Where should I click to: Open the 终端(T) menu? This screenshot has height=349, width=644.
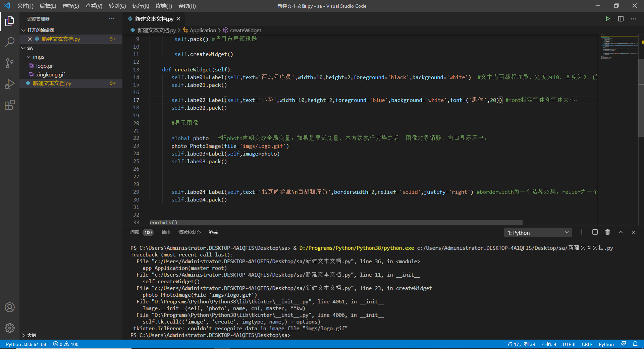(164, 6)
